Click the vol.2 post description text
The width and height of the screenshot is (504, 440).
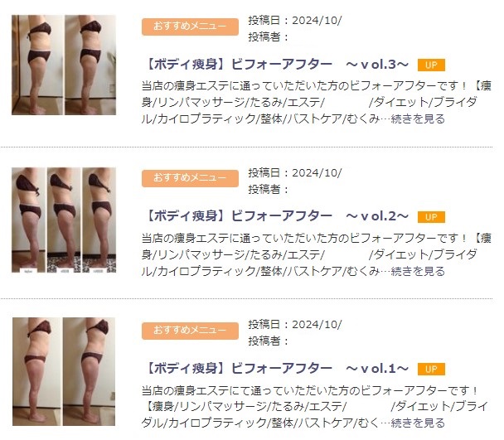317,254
